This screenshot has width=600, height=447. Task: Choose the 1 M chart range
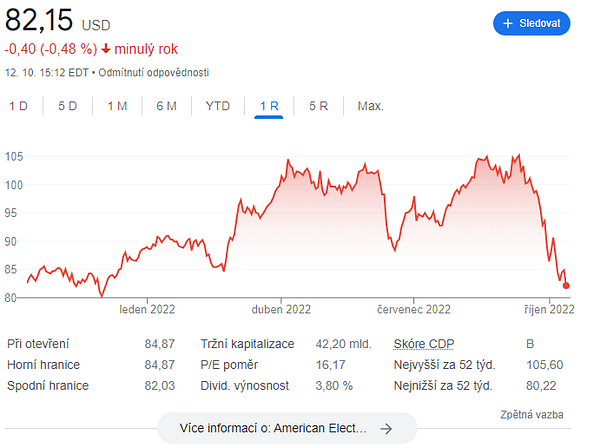[117, 106]
